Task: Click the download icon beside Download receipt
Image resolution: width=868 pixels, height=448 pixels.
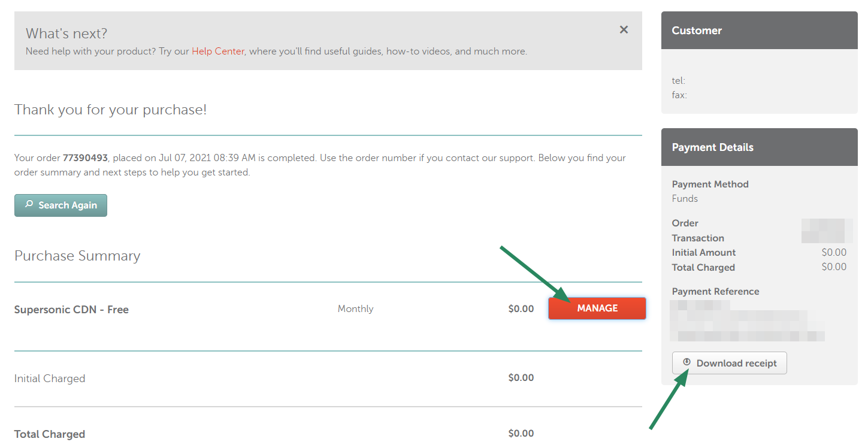Action: (686, 362)
